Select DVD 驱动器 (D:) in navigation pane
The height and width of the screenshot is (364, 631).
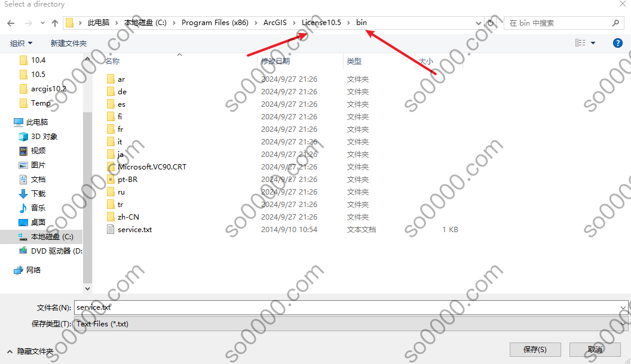[51, 251]
